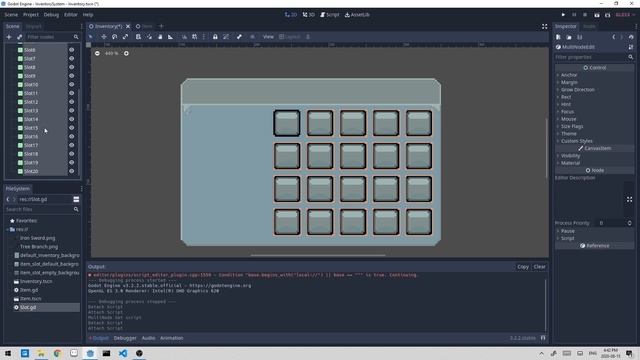Image resolution: width=640 pixels, height=360 pixels.
Task: Go to previous object in Inspector history
Action: [613, 37]
